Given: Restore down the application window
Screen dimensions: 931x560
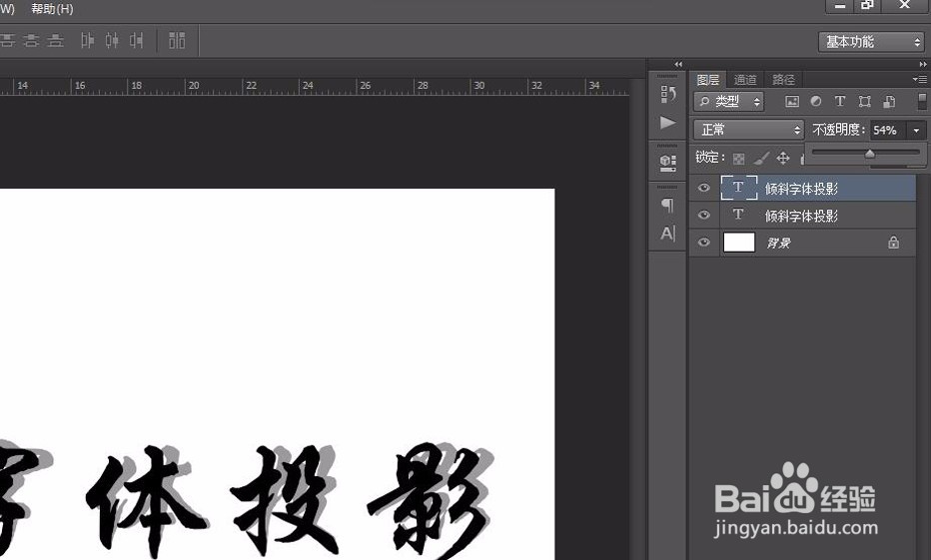Looking at the screenshot, I should tap(867, 5).
